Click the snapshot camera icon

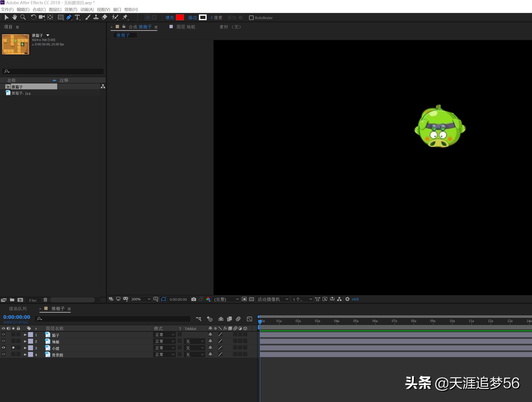point(194,299)
